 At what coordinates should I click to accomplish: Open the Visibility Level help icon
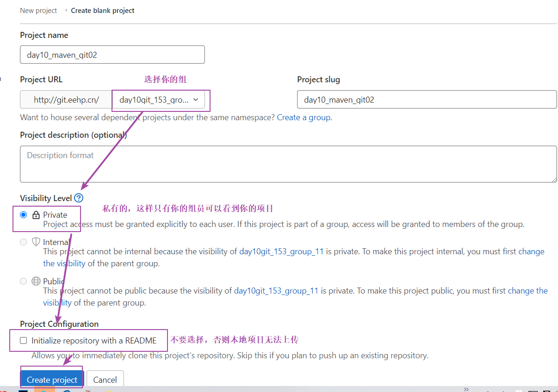click(79, 198)
